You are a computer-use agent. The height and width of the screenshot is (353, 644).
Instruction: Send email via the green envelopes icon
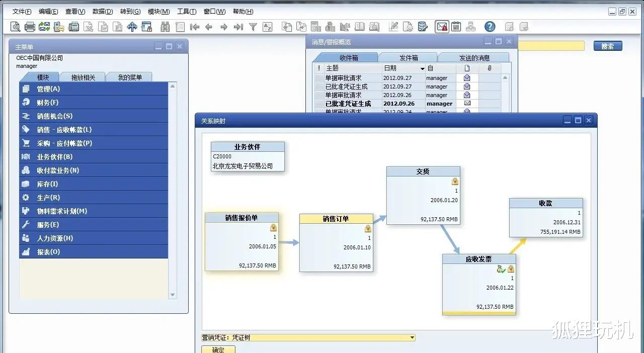pos(44,27)
